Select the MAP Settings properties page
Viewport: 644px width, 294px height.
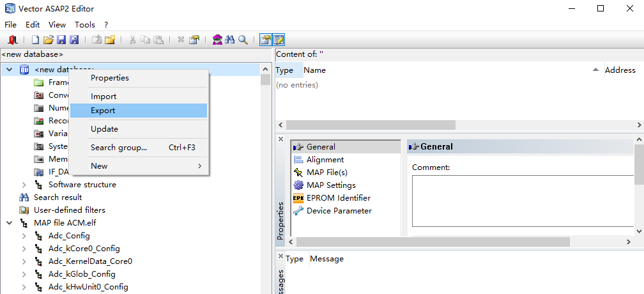(331, 185)
